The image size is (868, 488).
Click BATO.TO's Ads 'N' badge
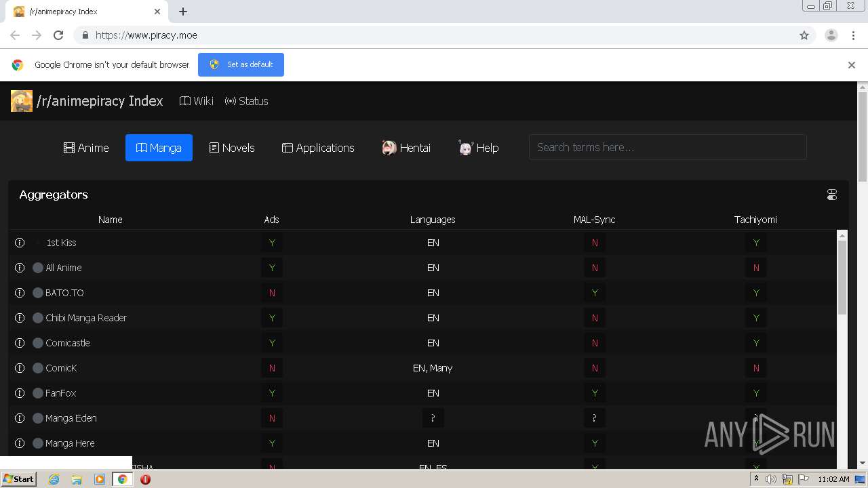(x=272, y=293)
